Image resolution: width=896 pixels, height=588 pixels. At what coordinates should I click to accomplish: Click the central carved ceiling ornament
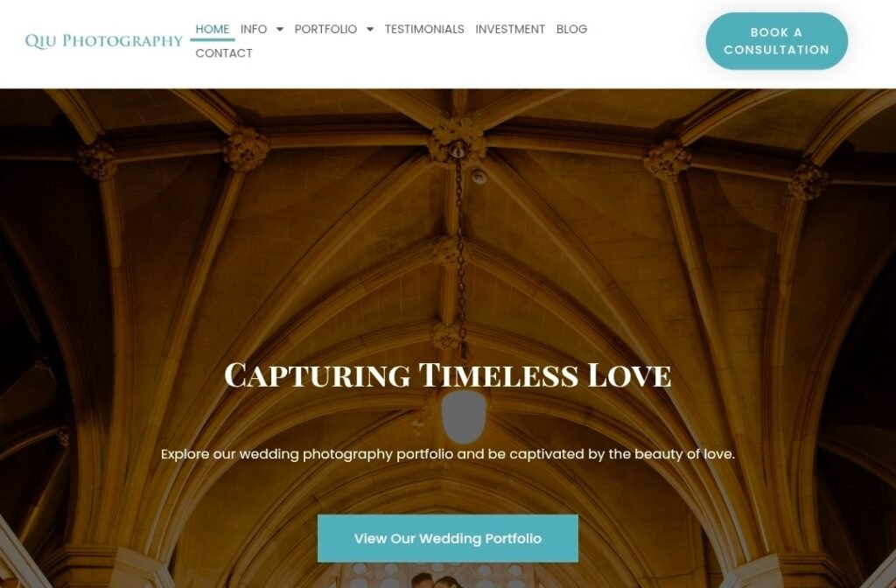click(x=457, y=139)
